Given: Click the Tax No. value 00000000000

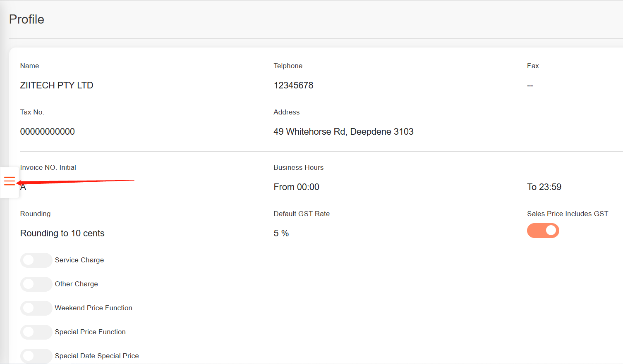Looking at the screenshot, I should (x=48, y=132).
